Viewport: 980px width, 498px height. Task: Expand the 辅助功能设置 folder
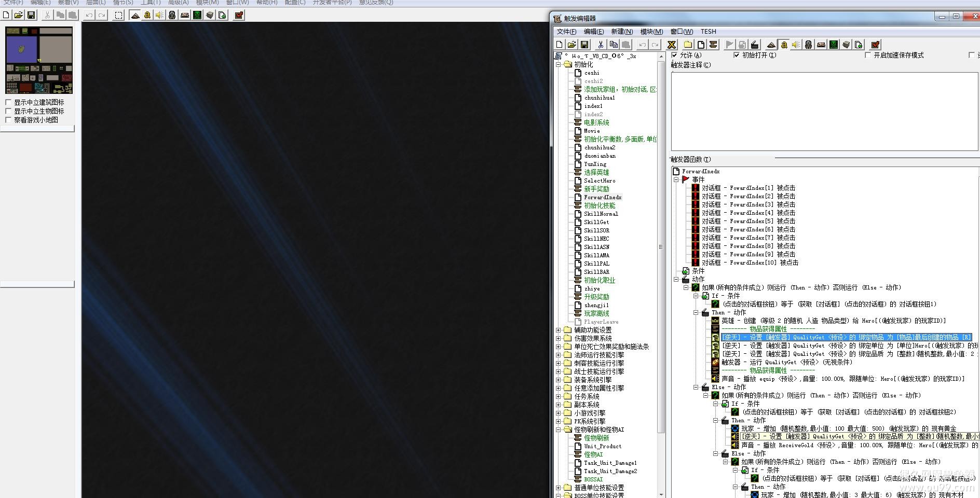pyautogui.click(x=559, y=330)
